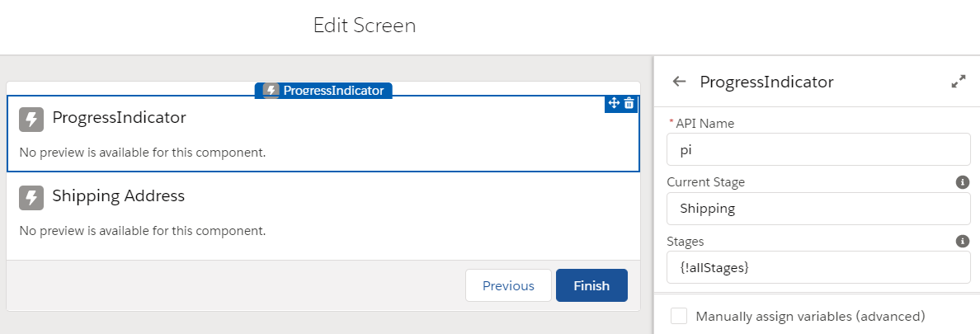Click the lightning icon of Shipping Address component
The image size is (980, 334).
(x=31, y=197)
